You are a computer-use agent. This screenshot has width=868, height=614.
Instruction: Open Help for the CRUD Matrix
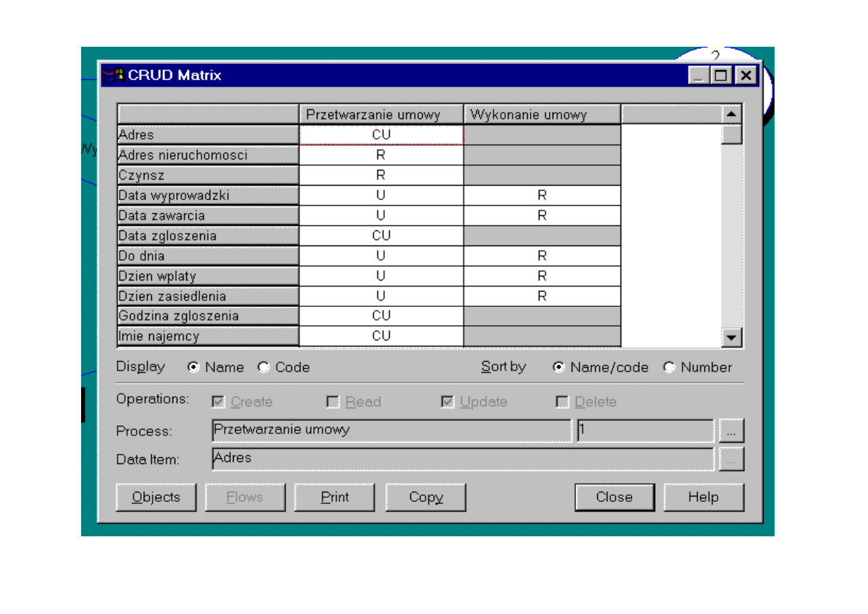(x=703, y=498)
